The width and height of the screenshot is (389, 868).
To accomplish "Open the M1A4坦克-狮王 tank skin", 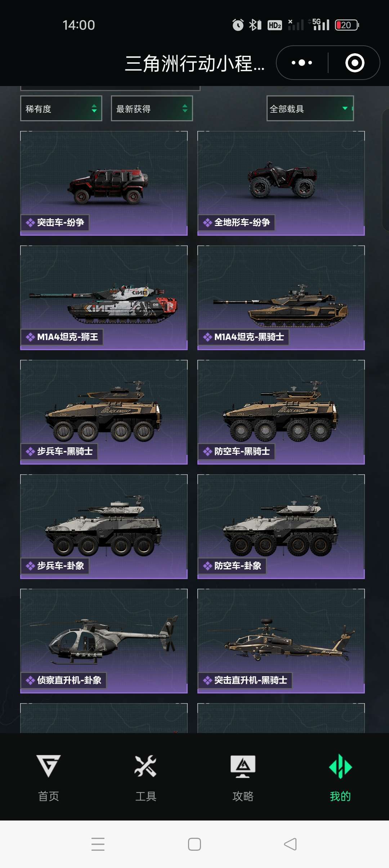I will tap(104, 298).
